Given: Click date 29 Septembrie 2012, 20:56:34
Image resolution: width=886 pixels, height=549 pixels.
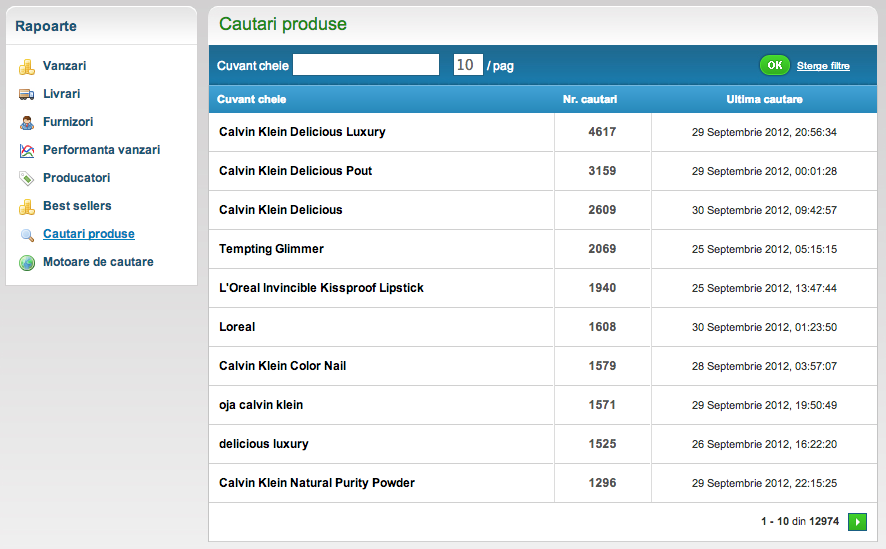Looking at the screenshot, I should pyautogui.click(x=765, y=132).
